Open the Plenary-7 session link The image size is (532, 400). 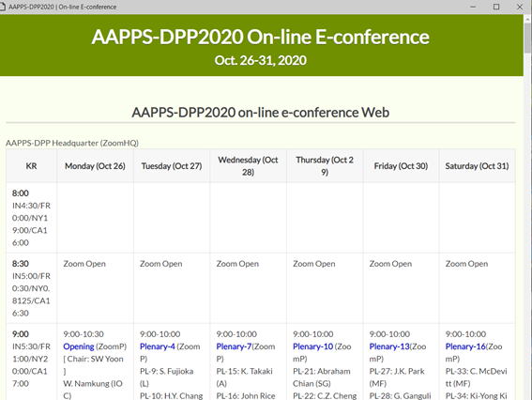[234, 346]
